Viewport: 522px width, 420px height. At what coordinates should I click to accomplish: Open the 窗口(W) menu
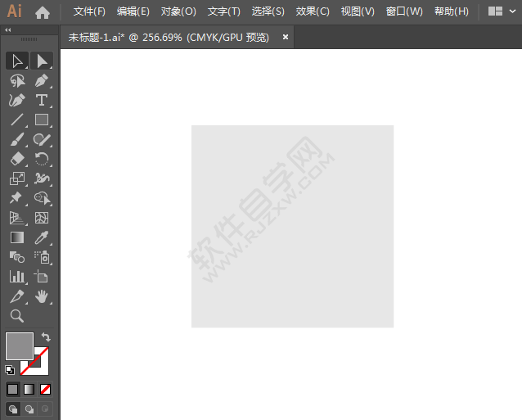[x=404, y=11]
